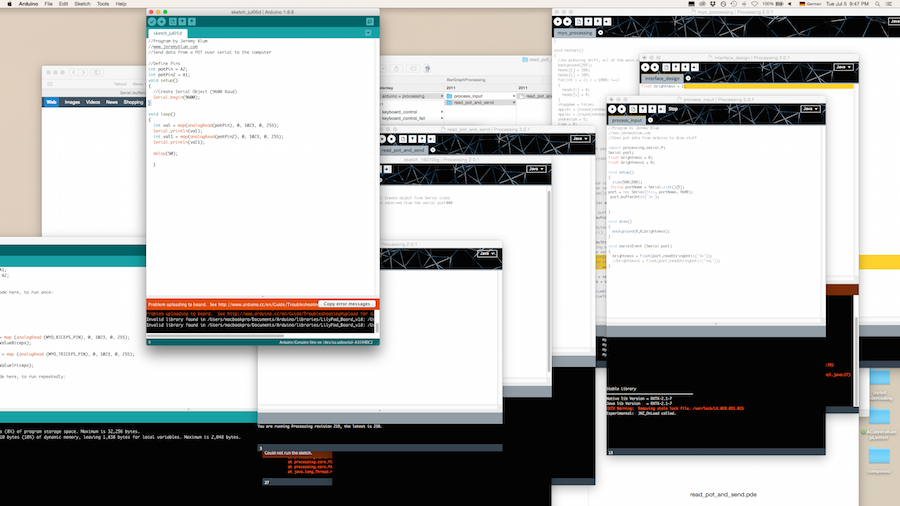Click New icon in process_input window
This screenshot has width=900, height=506.
coord(633,109)
